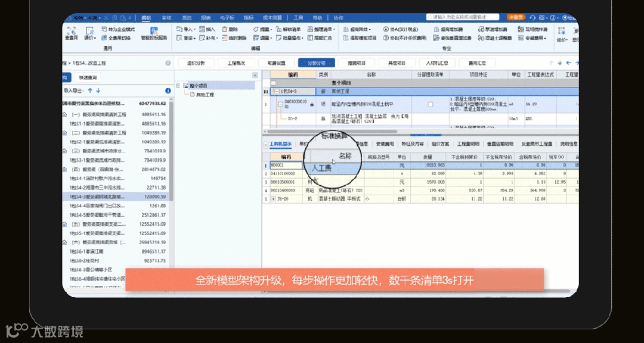Click the 超高增加费 icon
The image size is (644, 343).
[x=436, y=30]
